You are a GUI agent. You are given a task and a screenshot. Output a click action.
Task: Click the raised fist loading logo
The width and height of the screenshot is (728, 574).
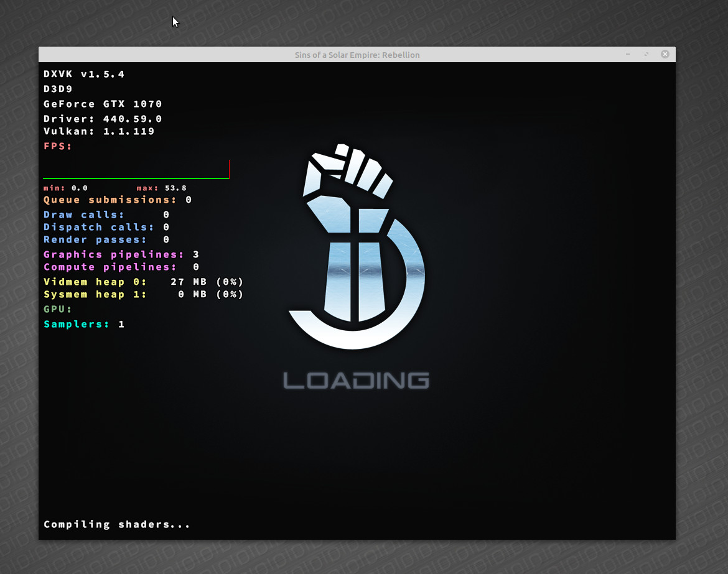pyautogui.click(x=356, y=246)
